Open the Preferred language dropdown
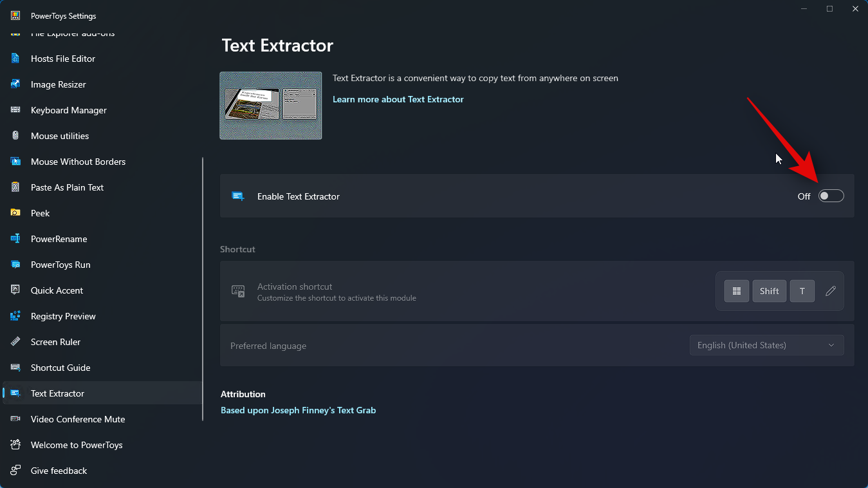Viewport: 868px width, 488px height. (x=766, y=346)
